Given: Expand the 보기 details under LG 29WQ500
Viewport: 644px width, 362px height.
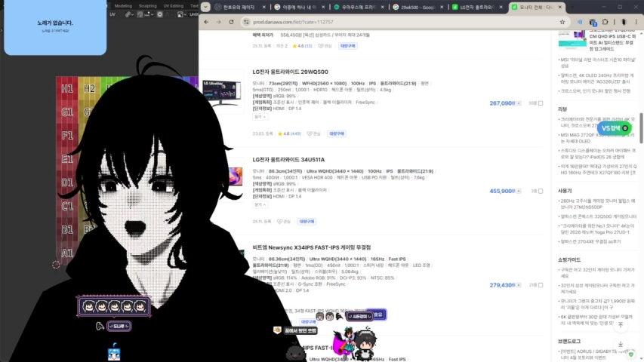Looking at the screenshot, I should pos(259,117).
